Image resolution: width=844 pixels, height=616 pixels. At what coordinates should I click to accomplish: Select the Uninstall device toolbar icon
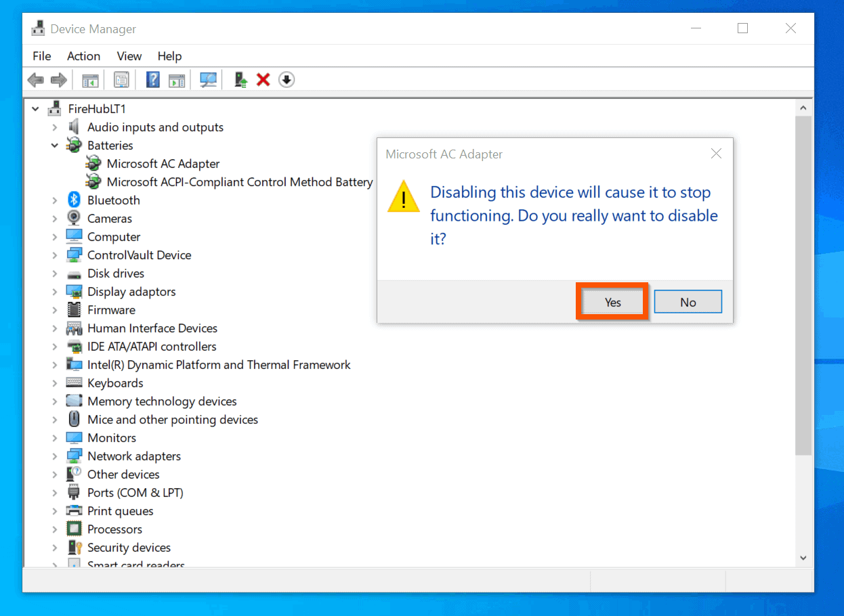263,79
